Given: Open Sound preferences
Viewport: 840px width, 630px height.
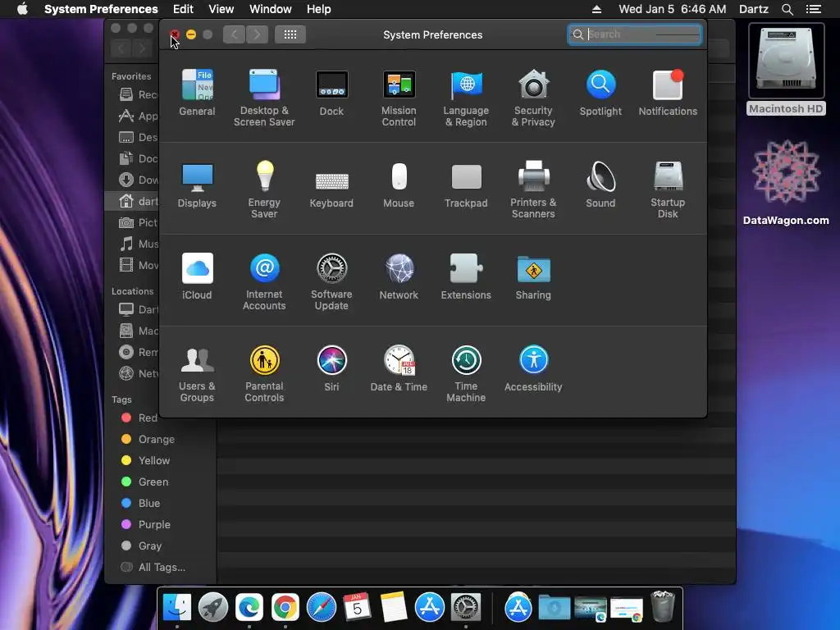Looking at the screenshot, I should 600,185.
